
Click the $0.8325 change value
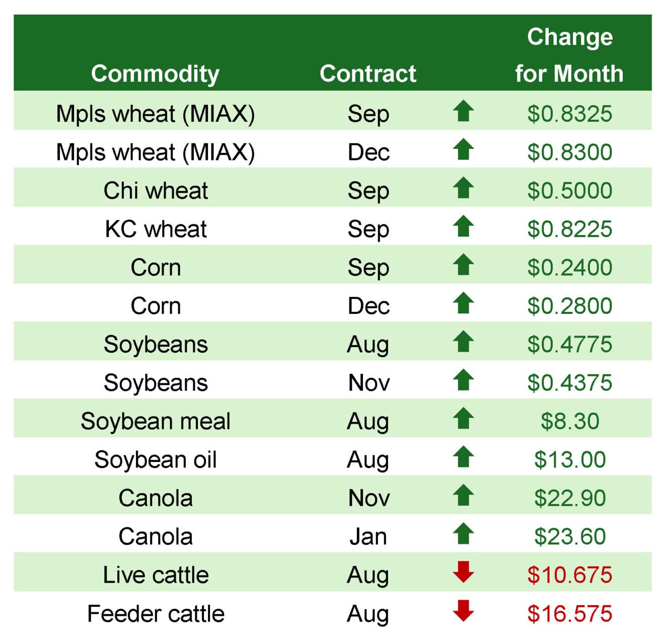click(x=569, y=114)
